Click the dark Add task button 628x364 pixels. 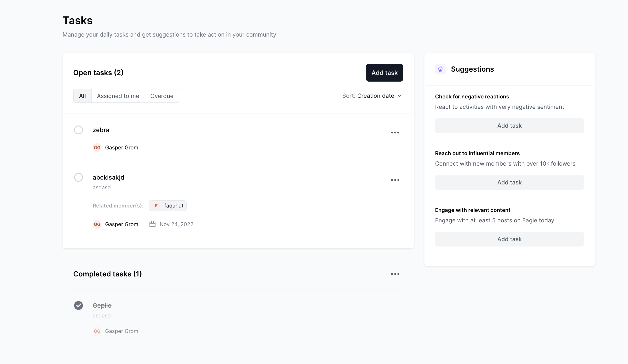[x=384, y=72]
